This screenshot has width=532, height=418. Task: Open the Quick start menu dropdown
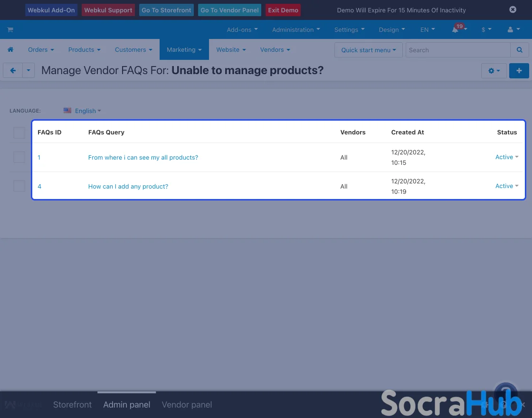tap(368, 50)
